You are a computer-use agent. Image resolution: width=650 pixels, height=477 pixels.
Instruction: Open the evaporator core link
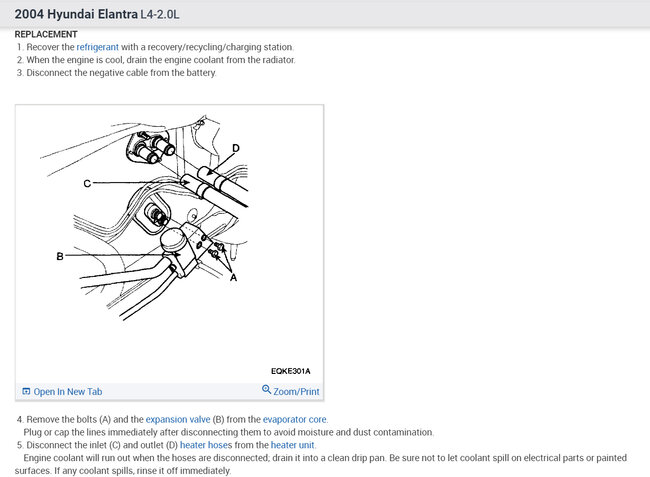[295, 419]
